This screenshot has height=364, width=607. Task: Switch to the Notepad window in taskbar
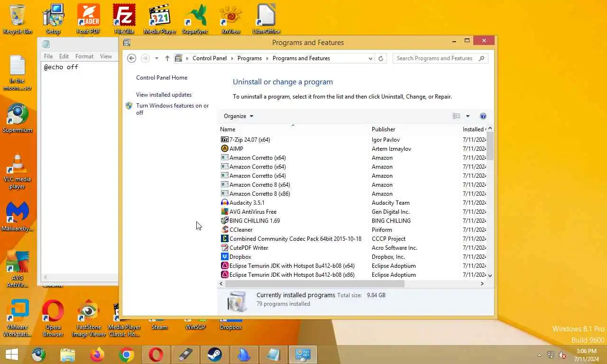[x=274, y=355]
